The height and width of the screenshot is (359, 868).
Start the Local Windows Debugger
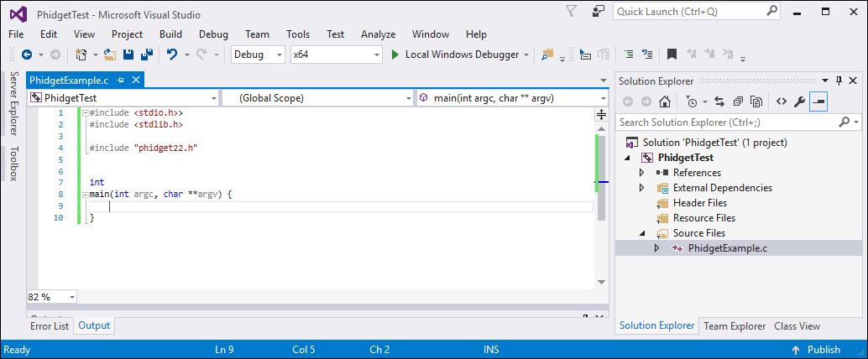455,55
